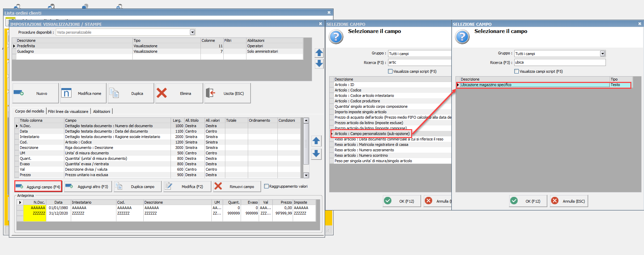Select 'Articolo : Codice produttore' row
Image resolution: width=644 pixels, height=255 pixels.
point(390,101)
